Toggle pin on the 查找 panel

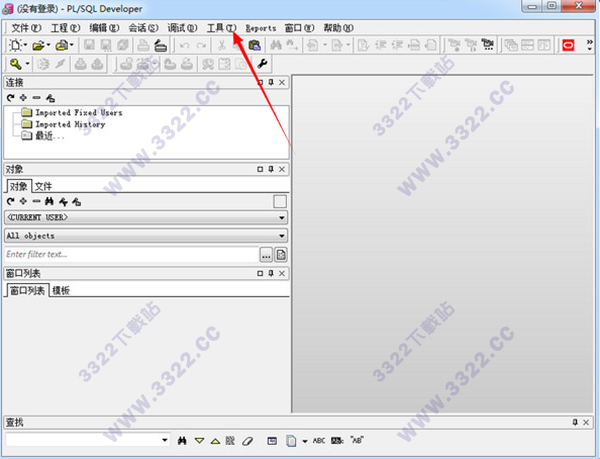click(575, 422)
